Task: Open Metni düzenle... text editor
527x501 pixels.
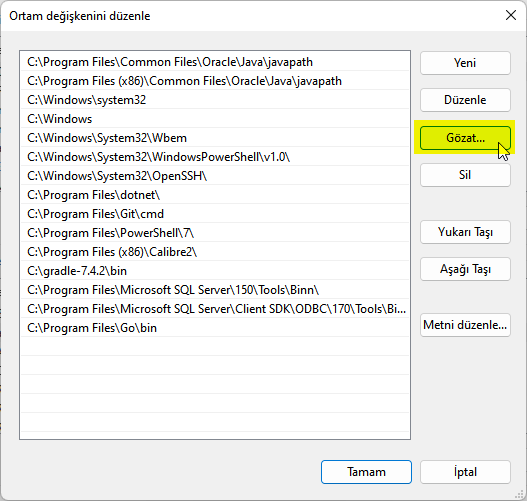Action: pos(465,325)
